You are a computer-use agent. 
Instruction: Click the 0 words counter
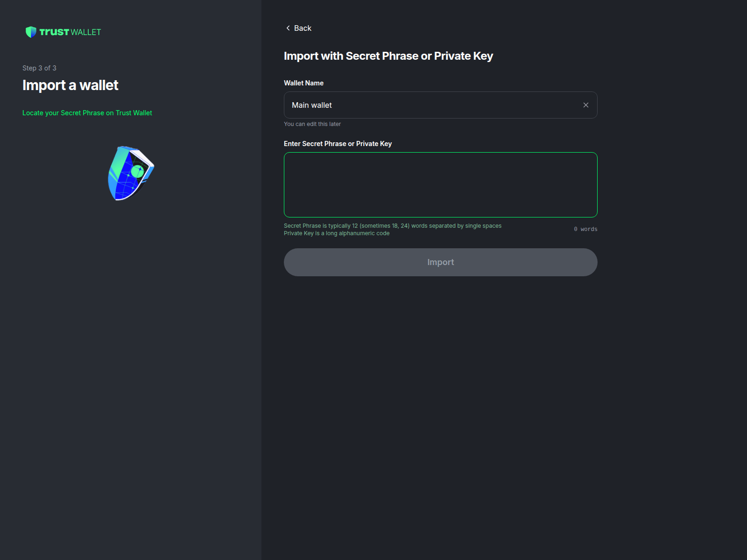coord(585,229)
